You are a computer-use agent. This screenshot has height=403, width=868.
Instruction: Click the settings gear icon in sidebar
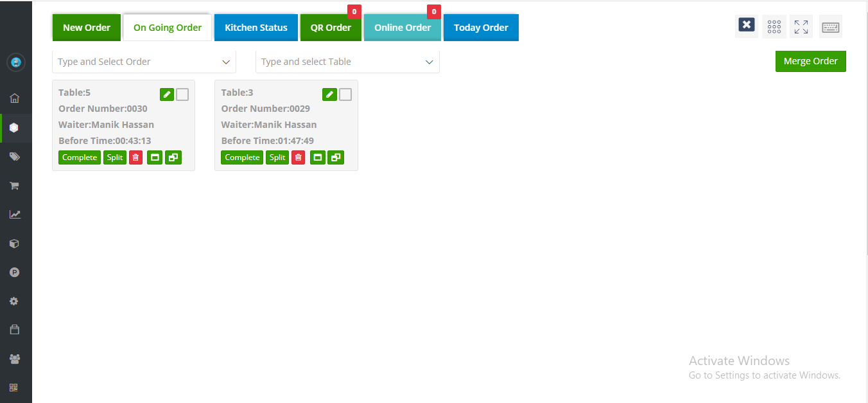coord(14,301)
